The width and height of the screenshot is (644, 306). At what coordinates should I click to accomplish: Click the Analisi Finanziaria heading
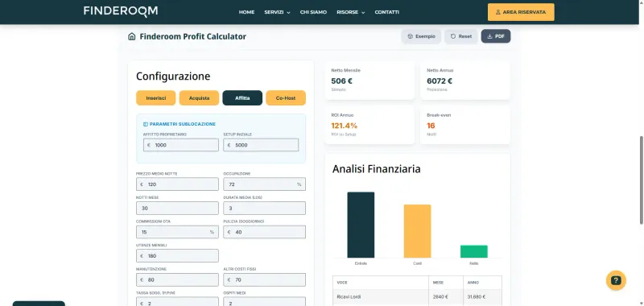[376, 169]
